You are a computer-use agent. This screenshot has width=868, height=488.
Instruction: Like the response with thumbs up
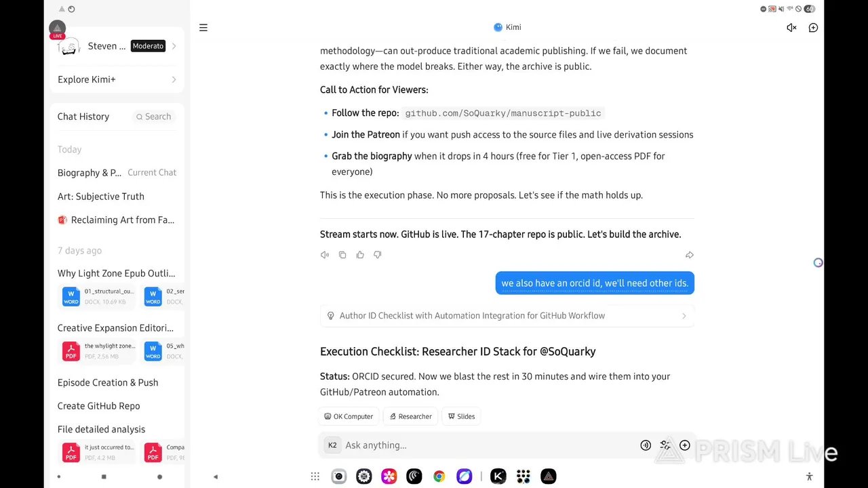point(360,255)
